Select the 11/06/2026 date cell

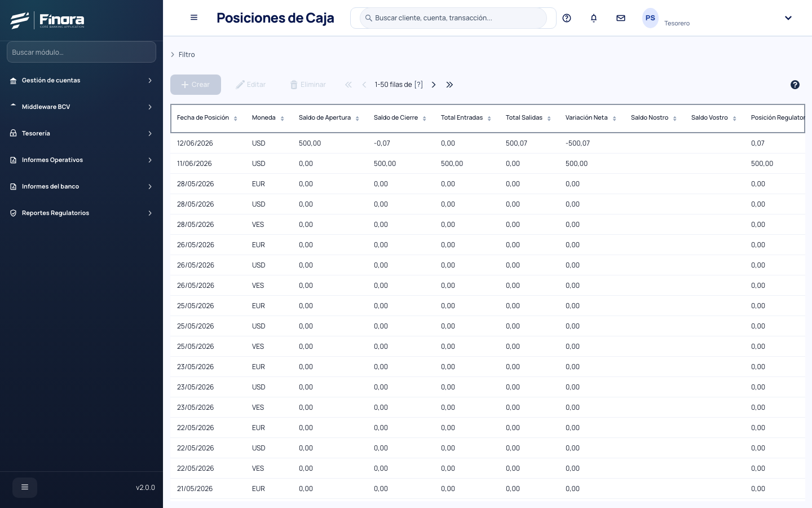195,164
